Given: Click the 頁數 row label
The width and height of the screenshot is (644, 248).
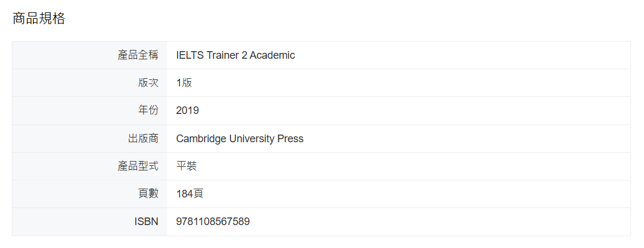Looking at the screenshot, I should point(148,194).
